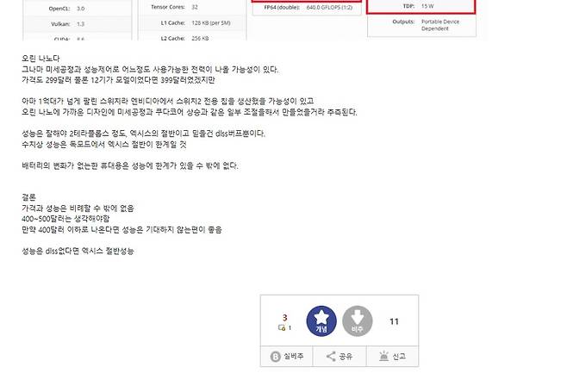The height and width of the screenshot is (392, 567).
Task: Click the OpenCL 3.0 row
Action: pos(78,9)
